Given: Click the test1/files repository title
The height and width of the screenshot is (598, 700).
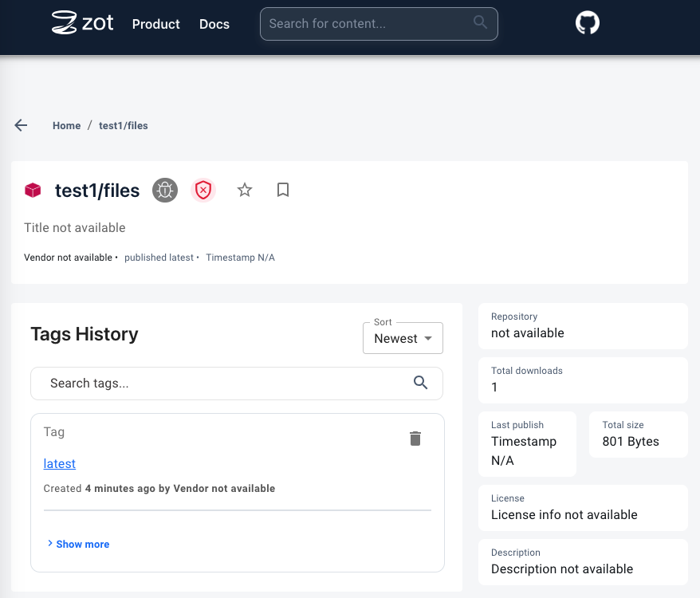Looking at the screenshot, I should click(97, 191).
